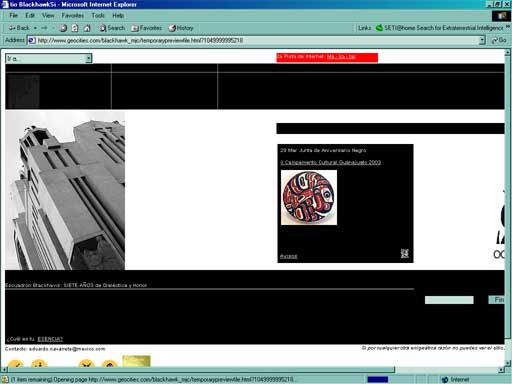Open the Edit menu
The width and height of the screenshot is (512, 384).
click(x=30, y=15)
